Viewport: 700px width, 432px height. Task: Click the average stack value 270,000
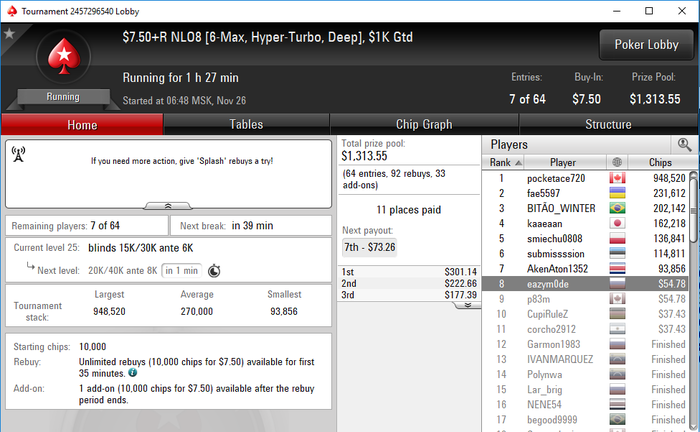click(x=197, y=312)
